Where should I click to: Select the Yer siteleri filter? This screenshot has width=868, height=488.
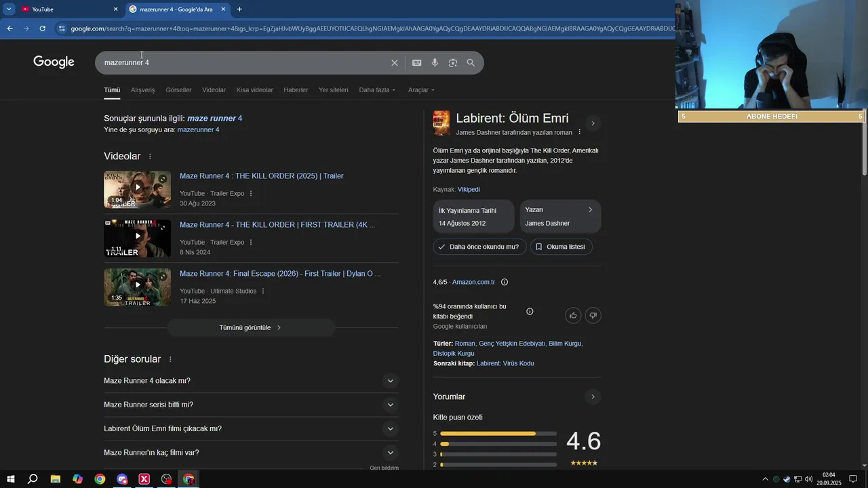(x=334, y=89)
